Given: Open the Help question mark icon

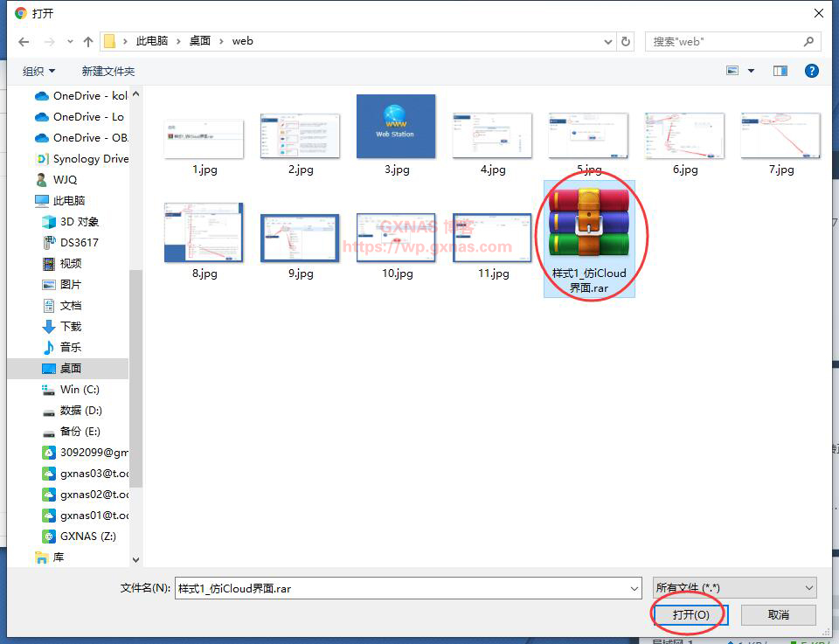Looking at the screenshot, I should (811, 71).
